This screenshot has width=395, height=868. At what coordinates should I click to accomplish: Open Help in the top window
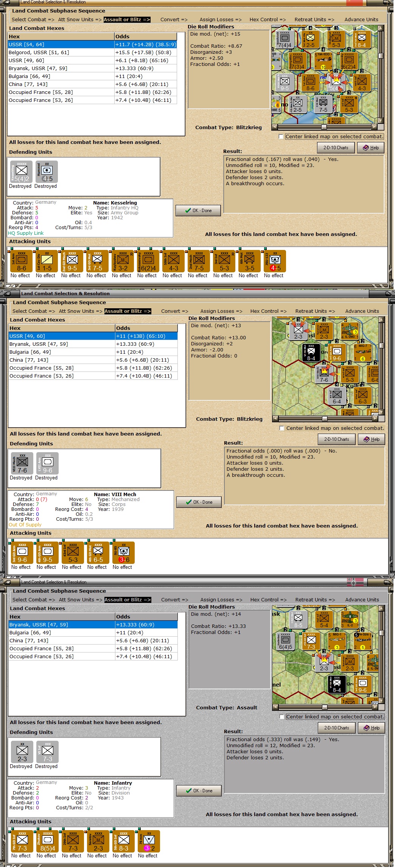pos(371,148)
